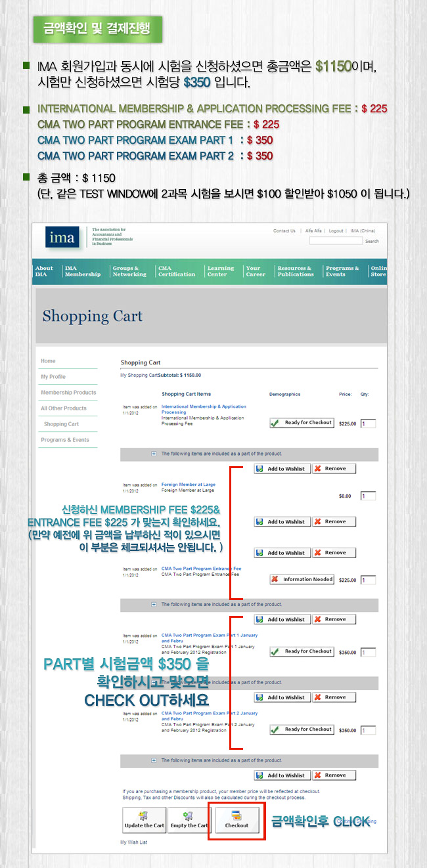Add to Wishlist just below the $0.00 price

[282, 522]
